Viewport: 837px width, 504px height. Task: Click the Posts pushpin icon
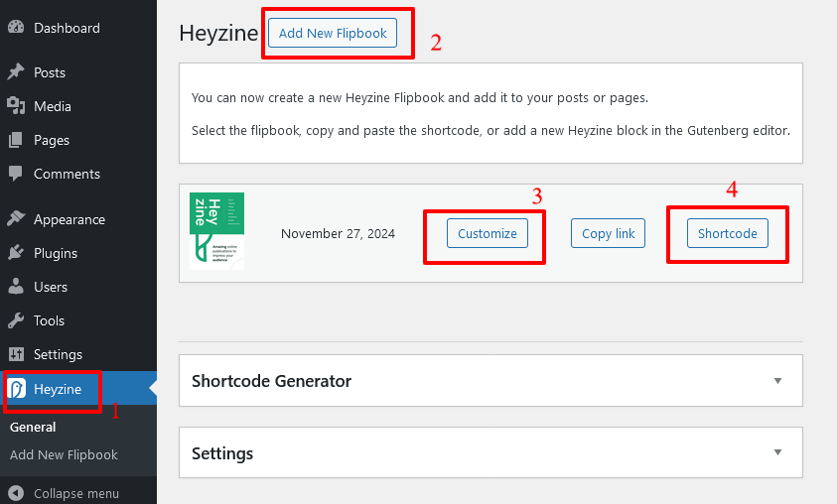[x=16, y=72]
